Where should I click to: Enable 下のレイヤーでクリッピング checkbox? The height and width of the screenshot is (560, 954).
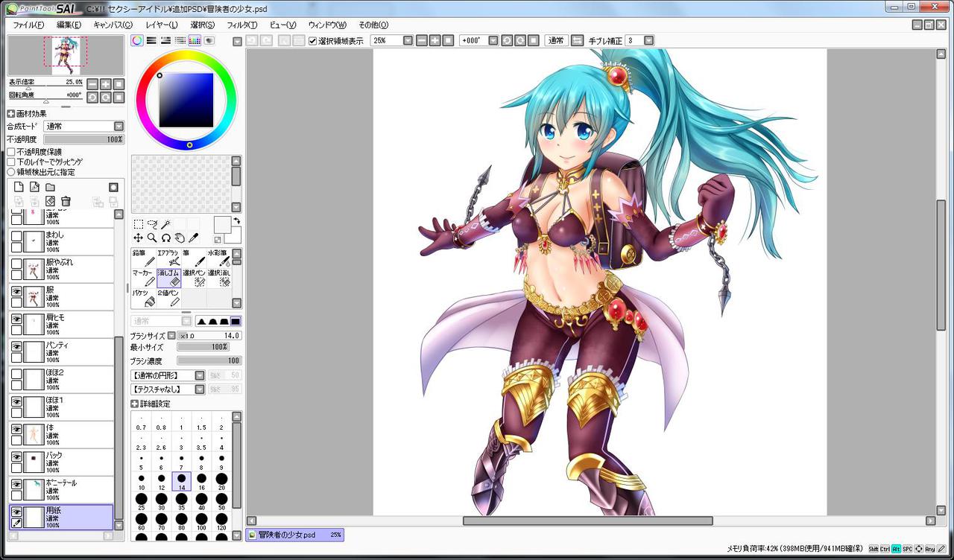point(11,162)
